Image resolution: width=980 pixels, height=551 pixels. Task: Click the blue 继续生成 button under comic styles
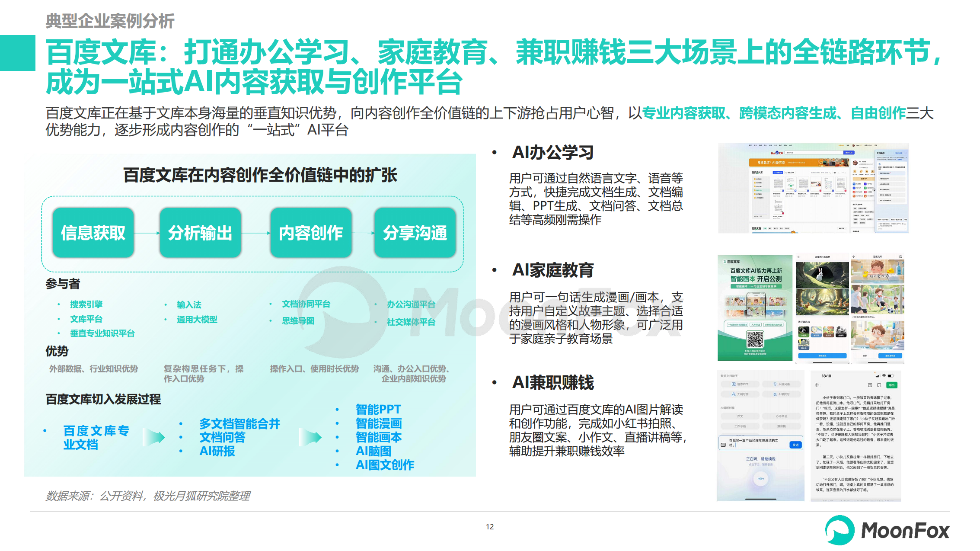(822, 356)
